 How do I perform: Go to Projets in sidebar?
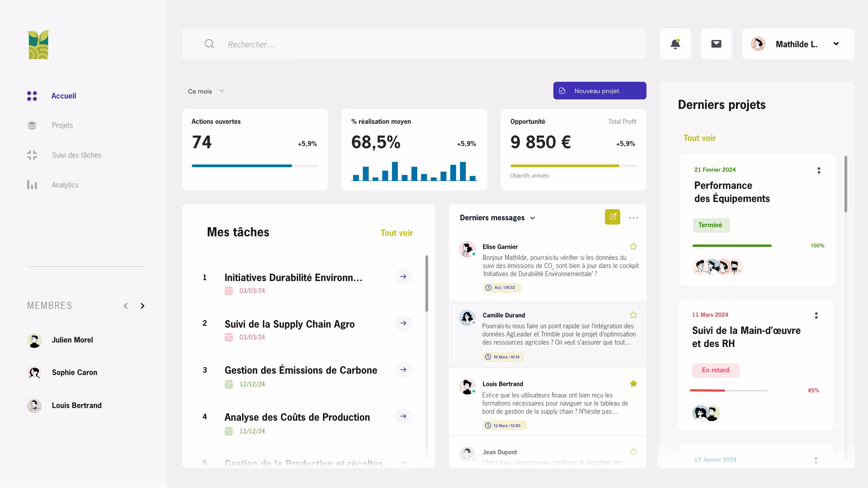62,125
